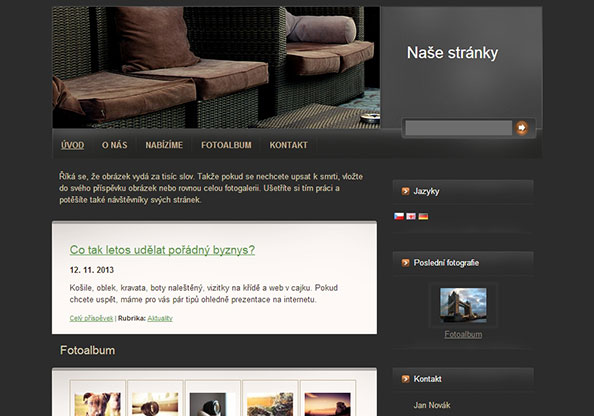Go to the O NÁS page
This screenshot has width=594, height=416.
click(114, 145)
